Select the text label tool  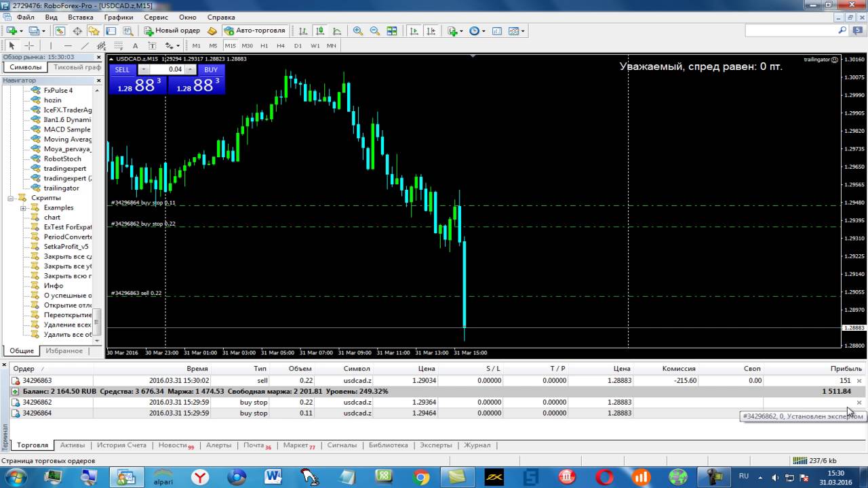coord(152,46)
